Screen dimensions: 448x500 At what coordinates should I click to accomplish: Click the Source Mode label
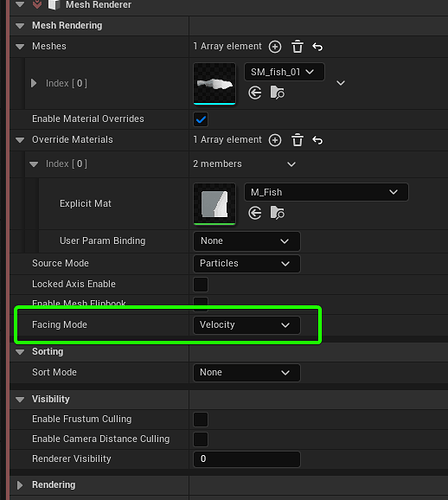60,263
